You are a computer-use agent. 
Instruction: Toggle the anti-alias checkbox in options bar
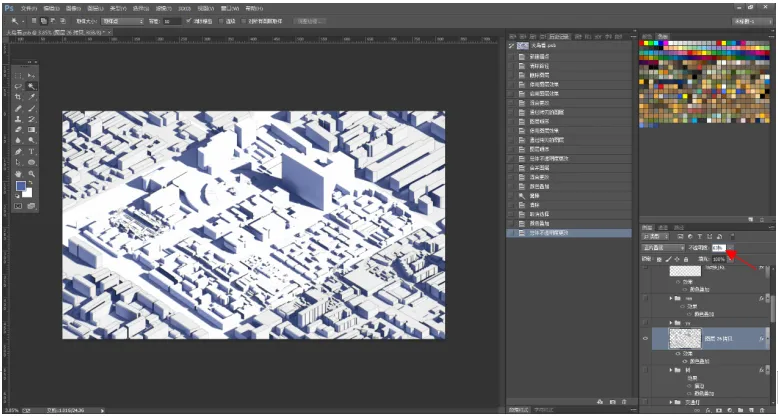(189, 21)
